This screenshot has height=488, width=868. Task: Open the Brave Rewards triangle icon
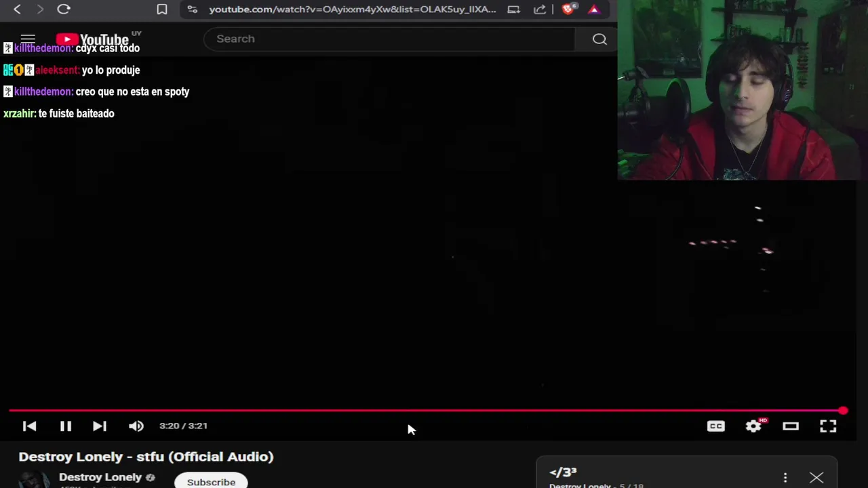pos(594,9)
